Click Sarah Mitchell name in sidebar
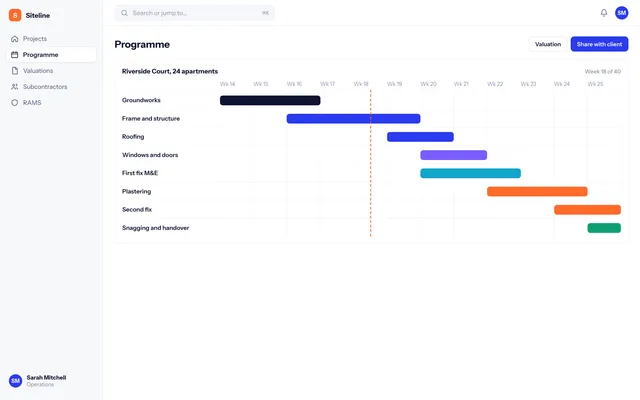Image resolution: width=640 pixels, height=400 pixels. pos(46,378)
